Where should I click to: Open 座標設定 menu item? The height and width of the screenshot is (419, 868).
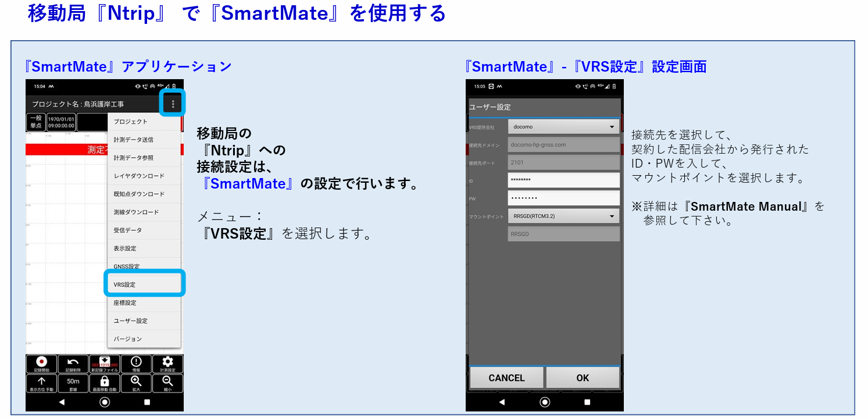point(144,303)
